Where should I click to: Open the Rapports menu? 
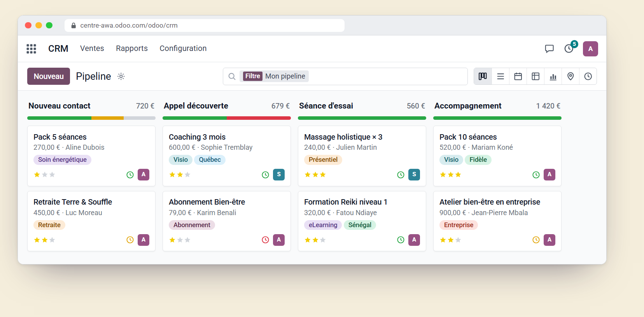[x=132, y=49]
